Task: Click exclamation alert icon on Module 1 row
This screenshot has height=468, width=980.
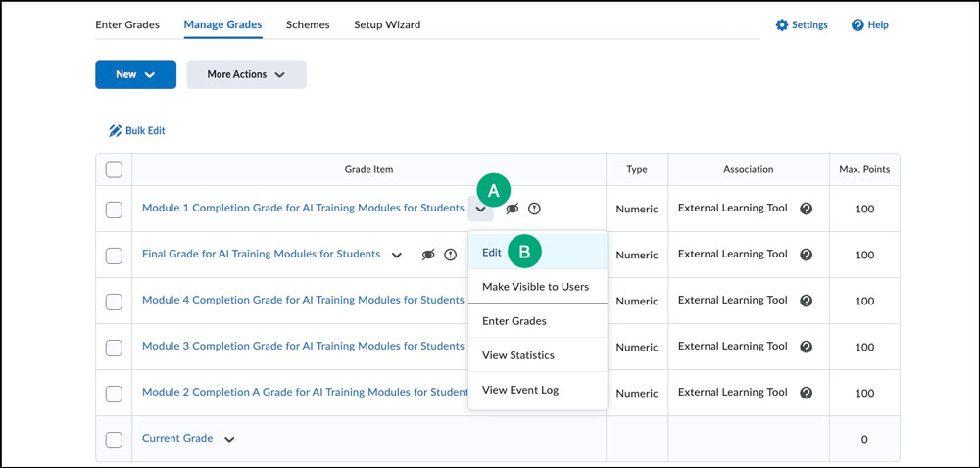Action: (x=534, y=210)
